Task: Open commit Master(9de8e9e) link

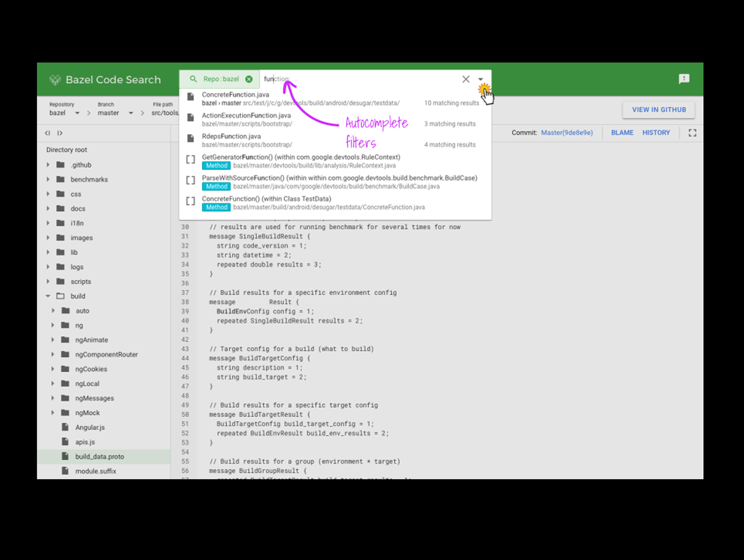Action: tap(567, 133)
